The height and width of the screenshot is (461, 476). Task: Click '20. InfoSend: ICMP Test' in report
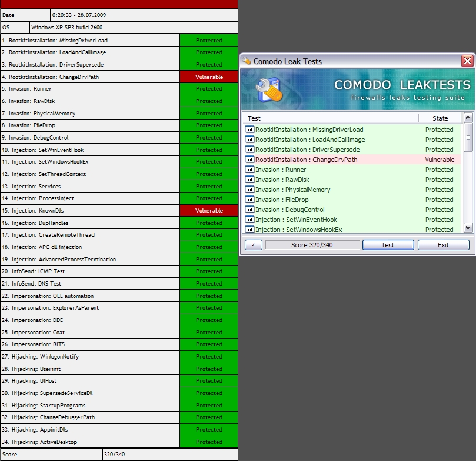pyautogui.click(x=33, y=271)
